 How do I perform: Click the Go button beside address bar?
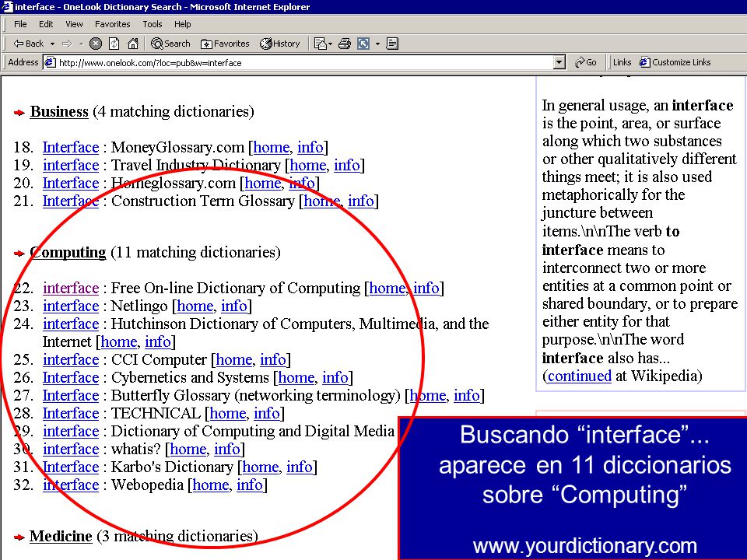[585, 62]
